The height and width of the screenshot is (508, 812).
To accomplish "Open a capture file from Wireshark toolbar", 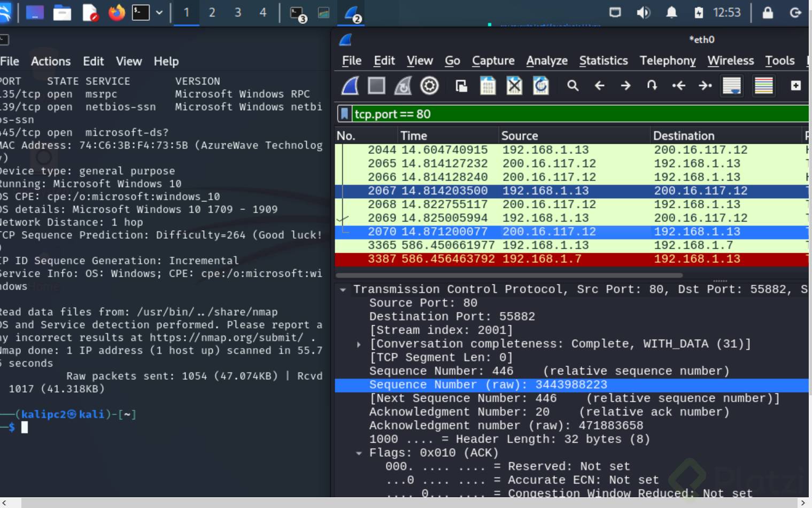I will (x=461, y=85).
